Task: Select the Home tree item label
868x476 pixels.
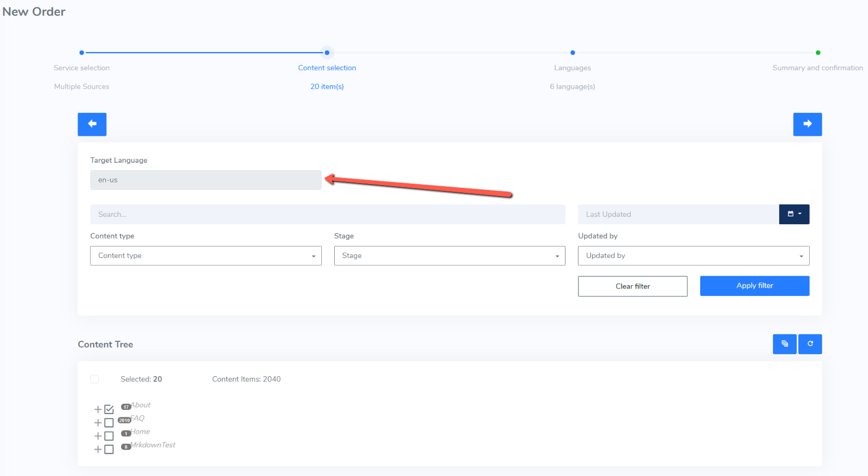Action: [140, 432]
